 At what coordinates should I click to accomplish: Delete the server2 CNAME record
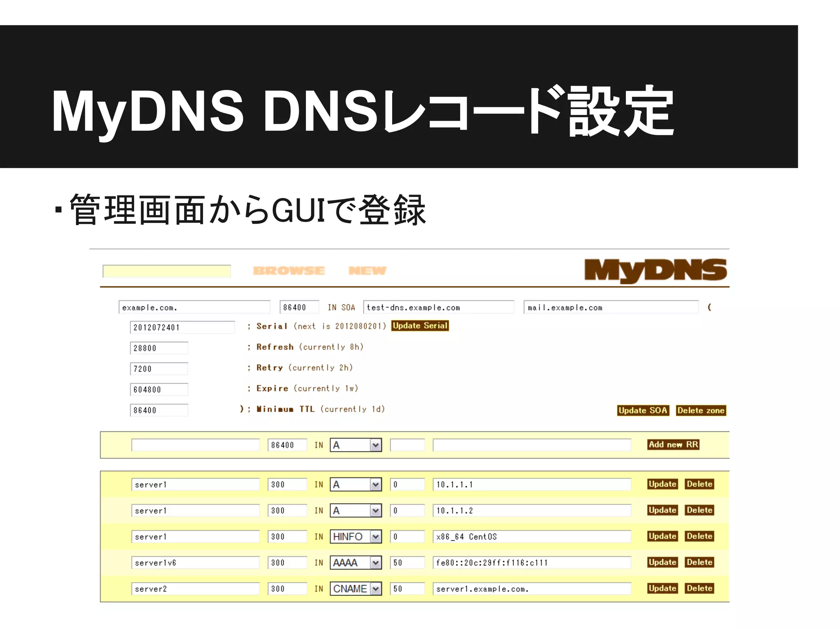(x=700, y=589)
